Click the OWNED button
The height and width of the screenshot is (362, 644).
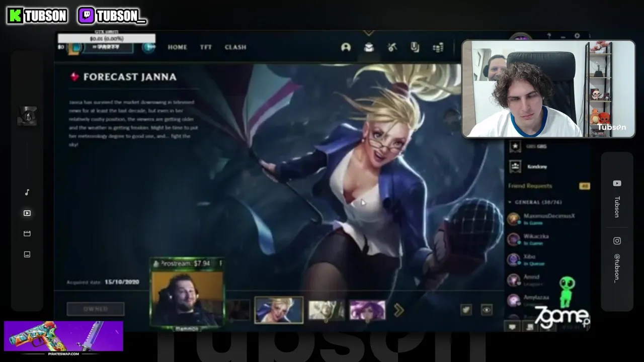pyautogui.click(x=96, y=309)
